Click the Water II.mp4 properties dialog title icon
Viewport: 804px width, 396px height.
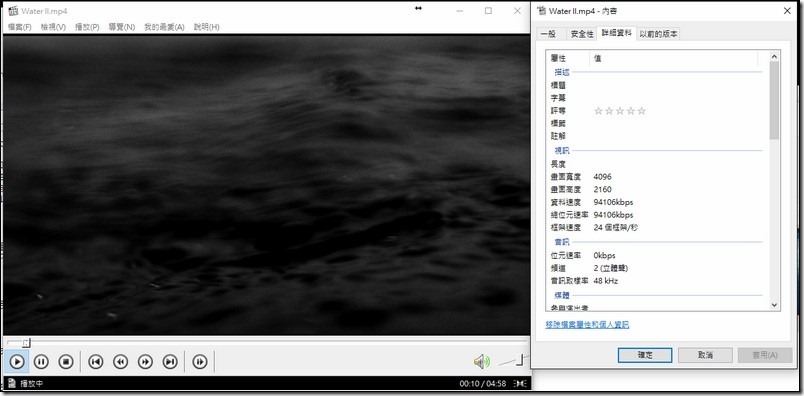pos(541,10)
